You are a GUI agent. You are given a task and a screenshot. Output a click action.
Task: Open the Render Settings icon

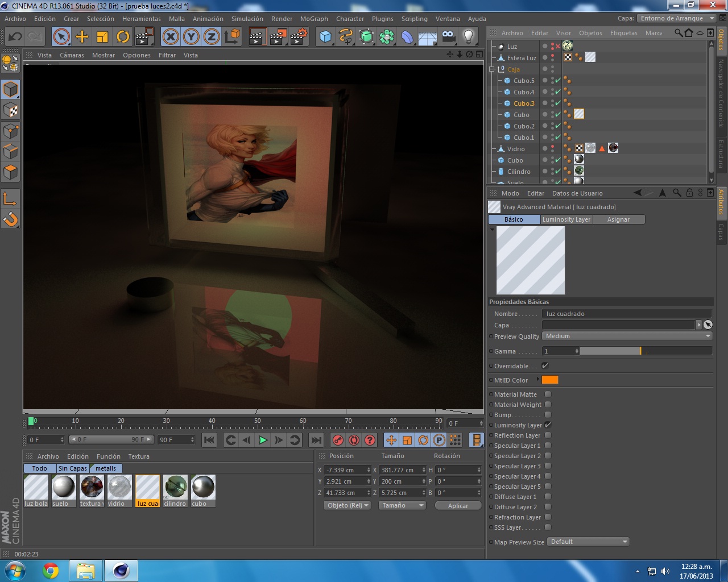click(299, 37)
